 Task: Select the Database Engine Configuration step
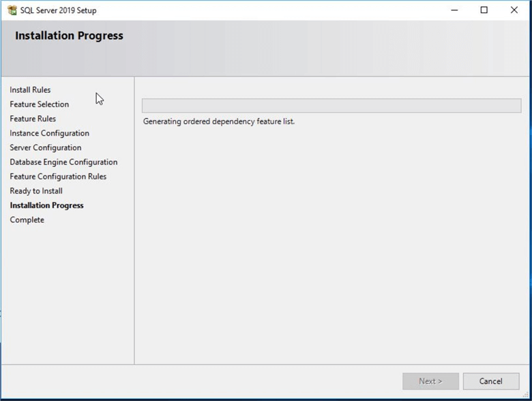tap(64, 162)
